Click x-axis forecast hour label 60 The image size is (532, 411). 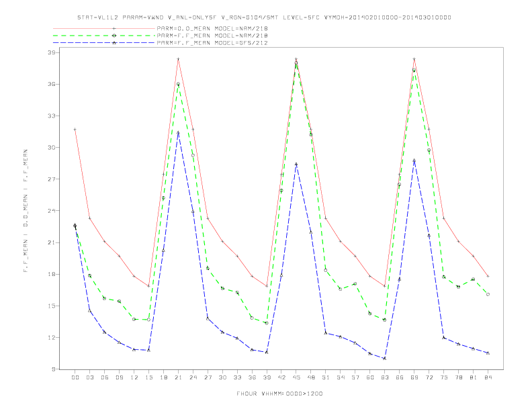tap(370, 377)
